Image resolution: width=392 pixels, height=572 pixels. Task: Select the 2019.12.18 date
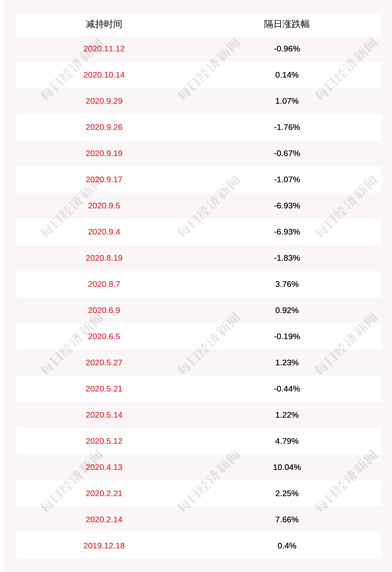click(104, 545)
